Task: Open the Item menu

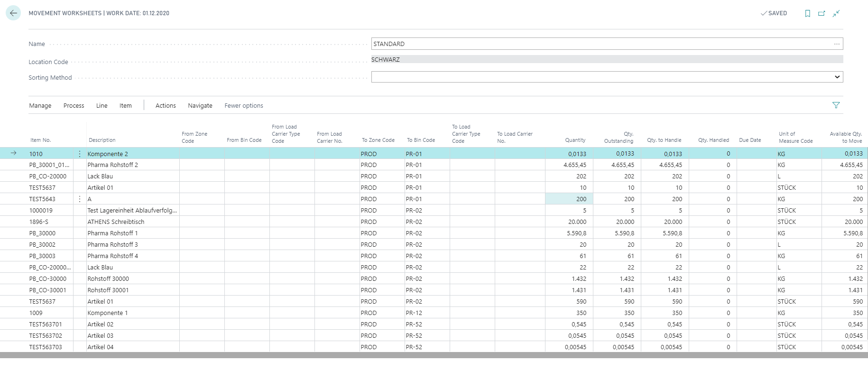Action: pyautogui.click(x=126, y=106)
